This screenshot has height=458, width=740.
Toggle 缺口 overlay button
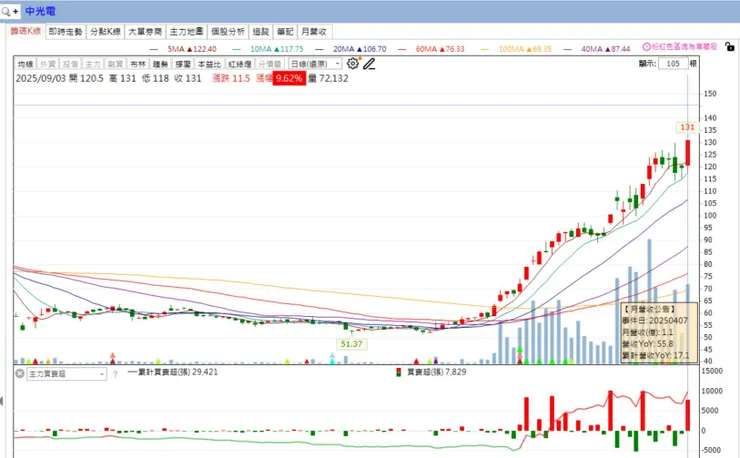183,64
